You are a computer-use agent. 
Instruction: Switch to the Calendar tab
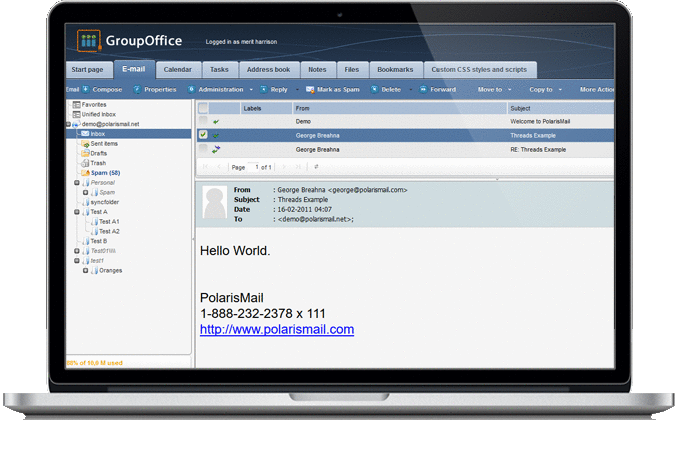click(x=178, y=70)
